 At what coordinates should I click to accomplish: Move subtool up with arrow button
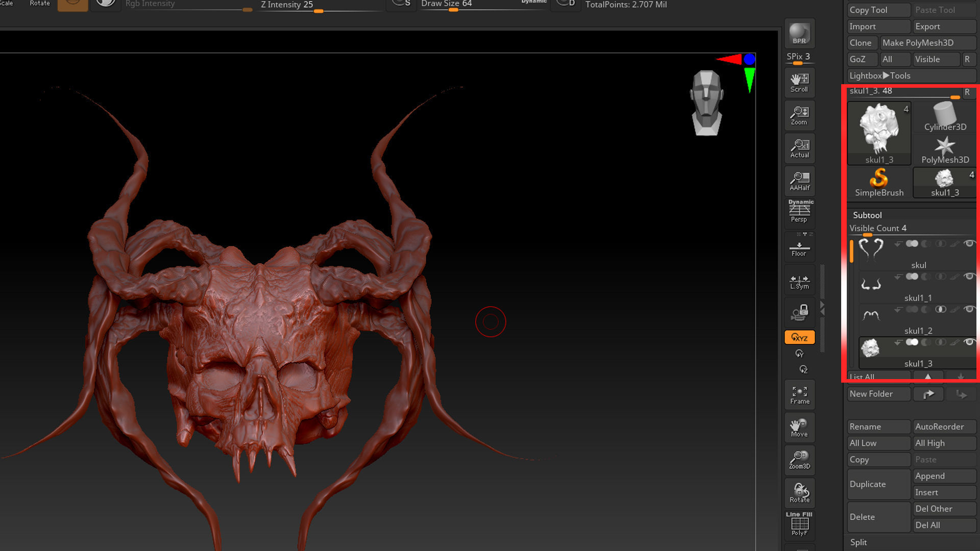point(927,377)
